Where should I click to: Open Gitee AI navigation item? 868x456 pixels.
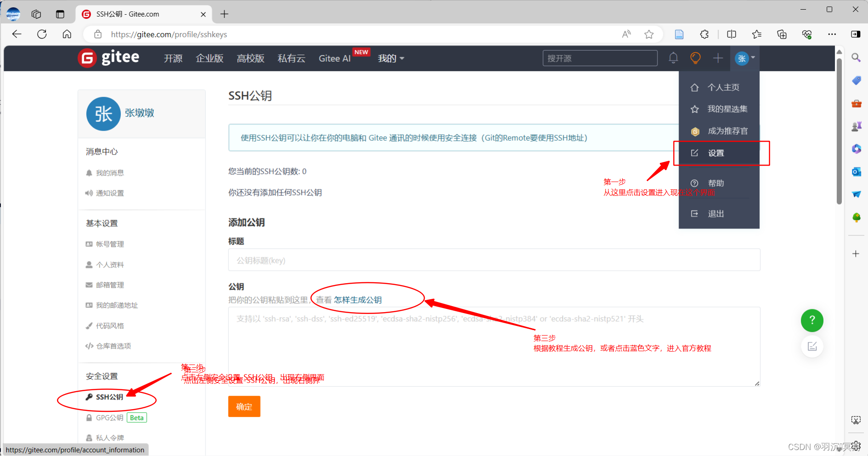coord(335,58)
